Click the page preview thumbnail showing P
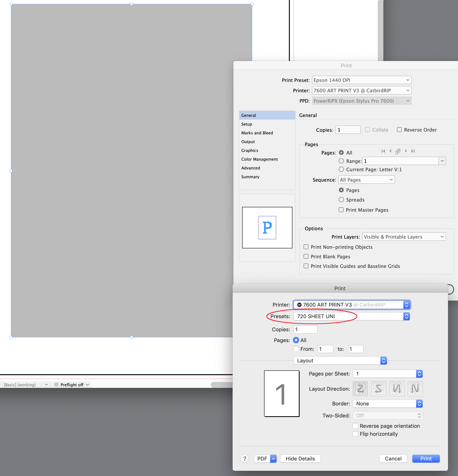This screenshot has height=476, width=458. coord(267,228)
